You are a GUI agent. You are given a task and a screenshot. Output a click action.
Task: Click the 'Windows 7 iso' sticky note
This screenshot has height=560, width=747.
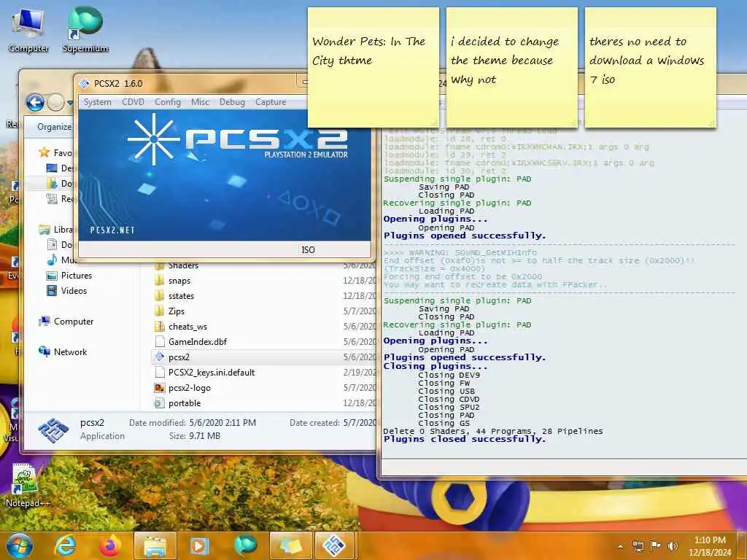pos(650,67)
